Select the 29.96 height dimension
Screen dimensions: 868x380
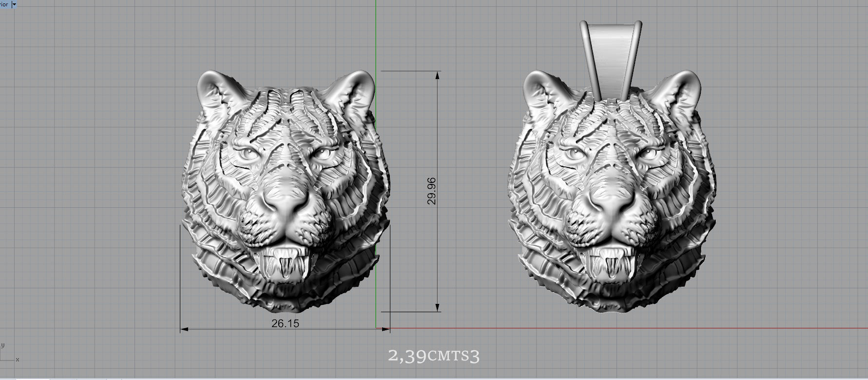point(431,191)
